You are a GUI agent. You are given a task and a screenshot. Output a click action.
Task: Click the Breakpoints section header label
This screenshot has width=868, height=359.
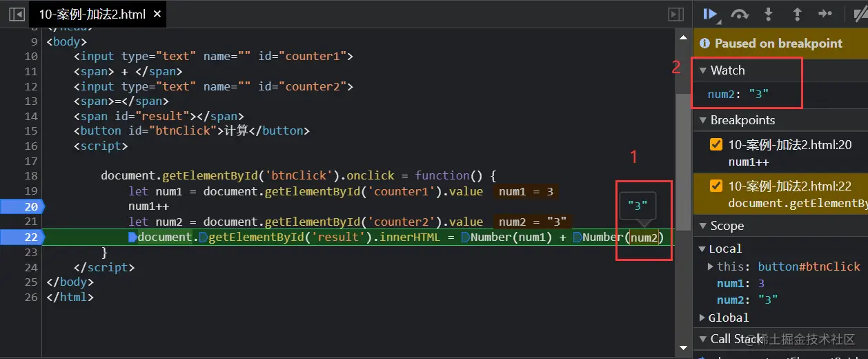(x=743, y=120)
